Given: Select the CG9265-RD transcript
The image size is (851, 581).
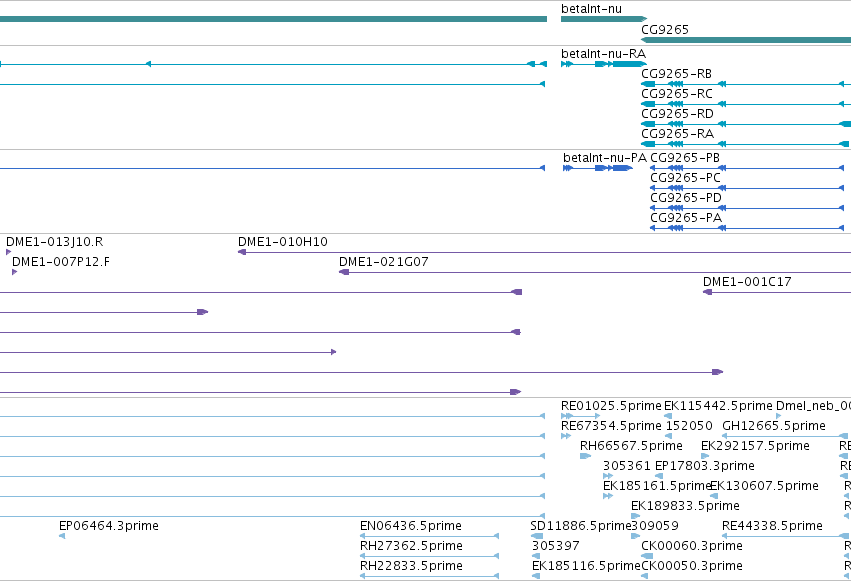Looking at the screenshot, I should (746, 124).
